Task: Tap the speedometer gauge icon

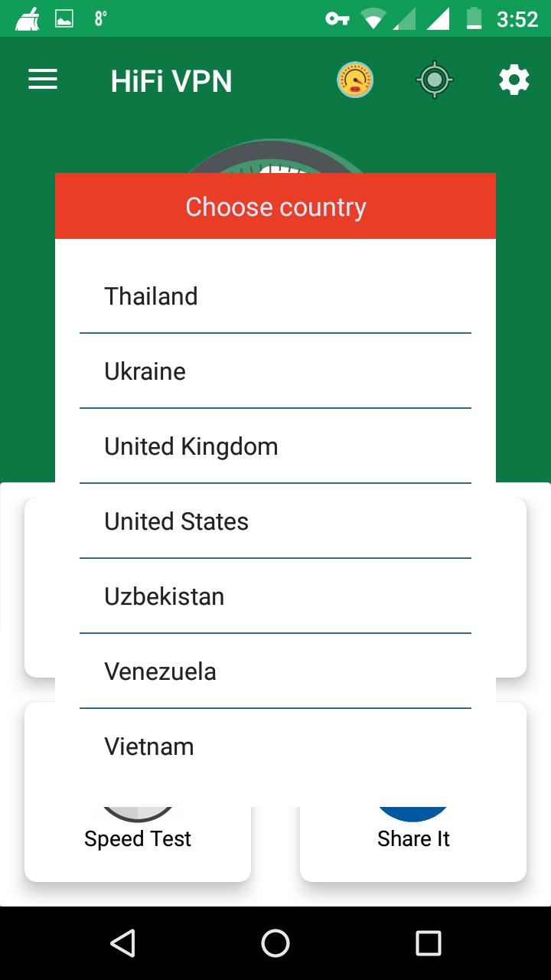Action: click(355, 80)
